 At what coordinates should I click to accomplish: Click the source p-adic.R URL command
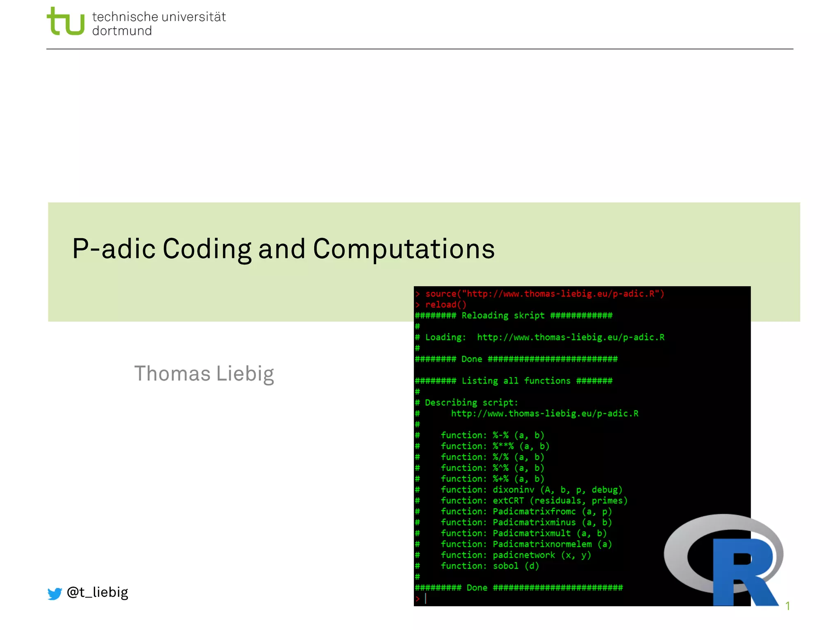pos(544,294)
